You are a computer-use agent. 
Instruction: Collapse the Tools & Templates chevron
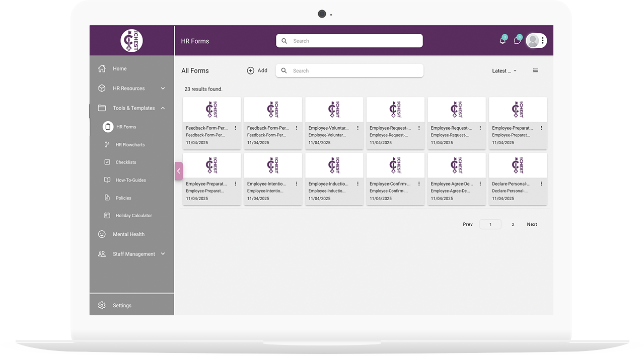pos(163,108)
